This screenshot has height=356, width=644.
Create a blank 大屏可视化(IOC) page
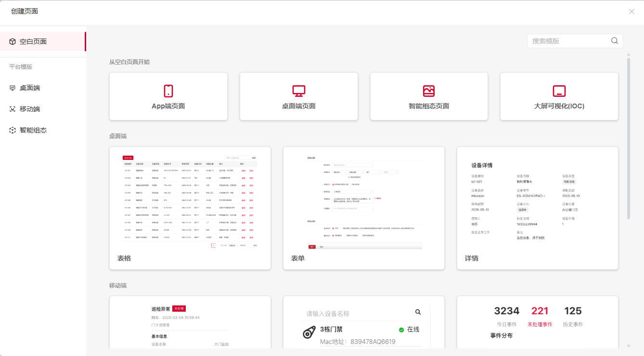coord(559,96)
